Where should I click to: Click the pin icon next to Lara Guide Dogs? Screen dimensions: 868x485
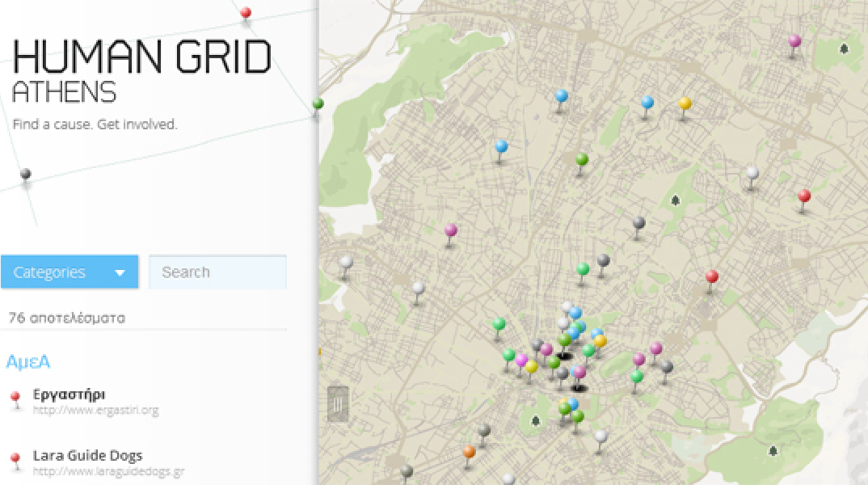pos(17,458)
